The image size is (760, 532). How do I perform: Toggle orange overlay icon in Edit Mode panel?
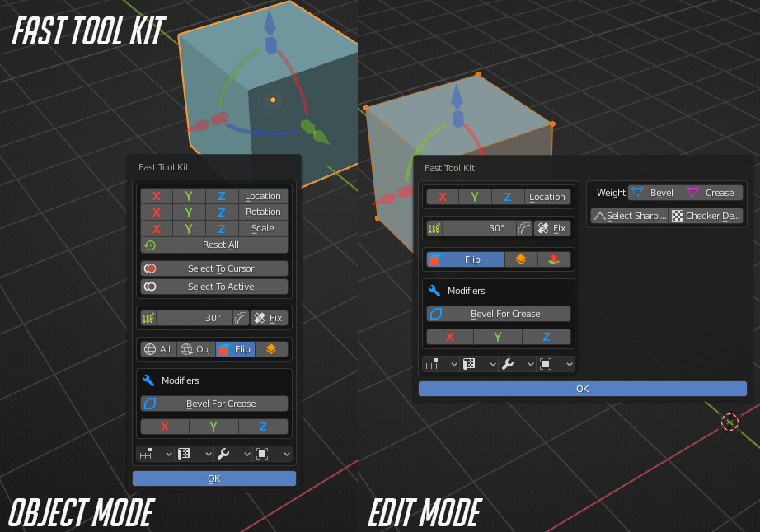521,259
